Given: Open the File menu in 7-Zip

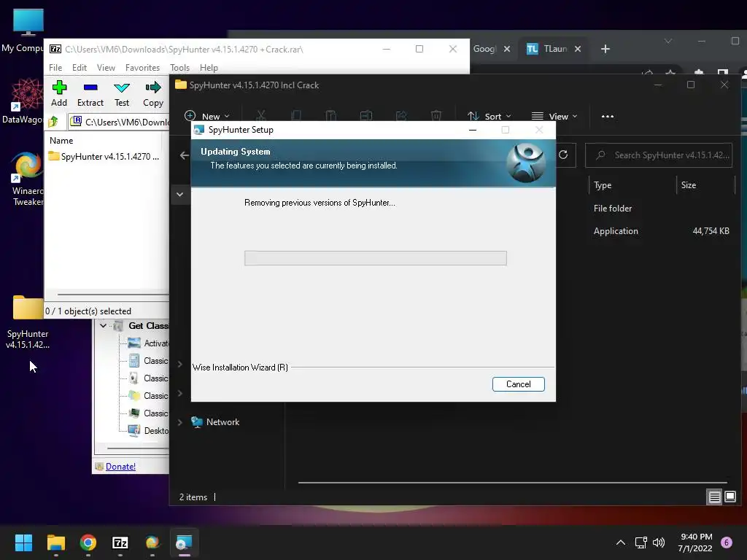Looking at the screenshot, I should pyautogui.click(x=55, y=68).
